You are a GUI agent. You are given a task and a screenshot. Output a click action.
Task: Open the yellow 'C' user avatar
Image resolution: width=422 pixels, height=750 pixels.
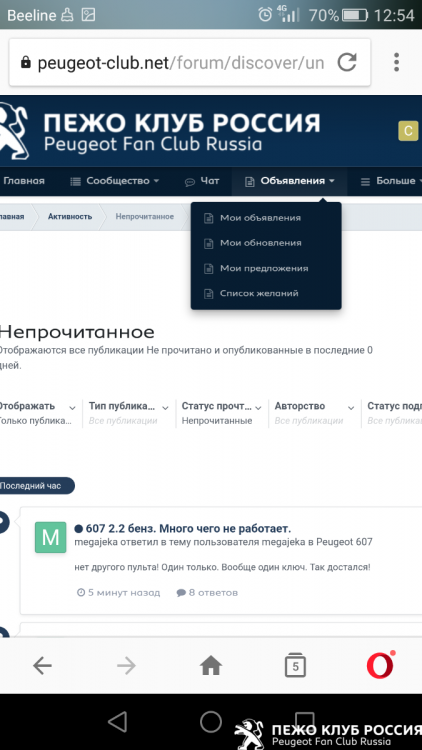point(408,131)
